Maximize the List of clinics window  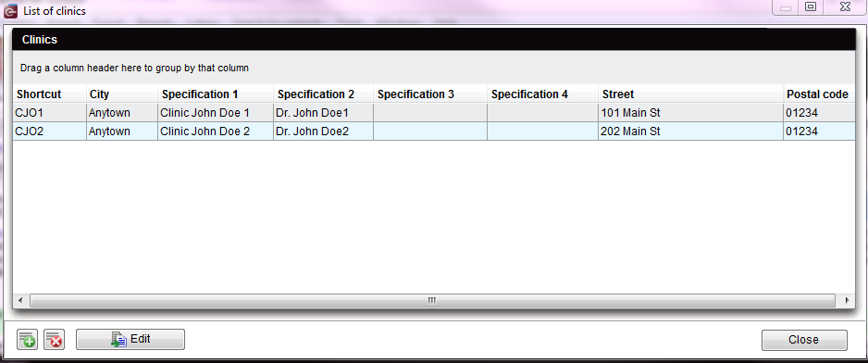[811, 7]
